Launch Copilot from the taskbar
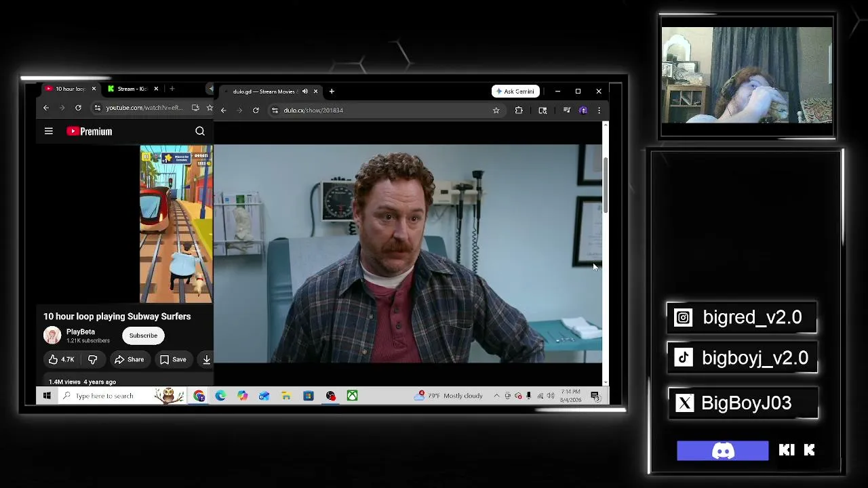 click(242, 396)
